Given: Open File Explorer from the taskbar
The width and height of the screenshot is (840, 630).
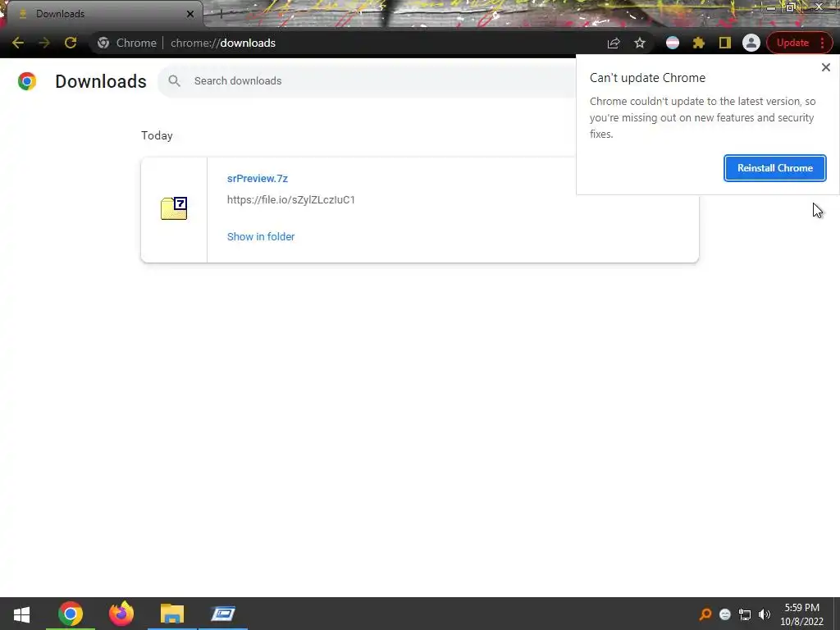Looking at the screenshot, I should pyautogui.click(x=172, y=614).
